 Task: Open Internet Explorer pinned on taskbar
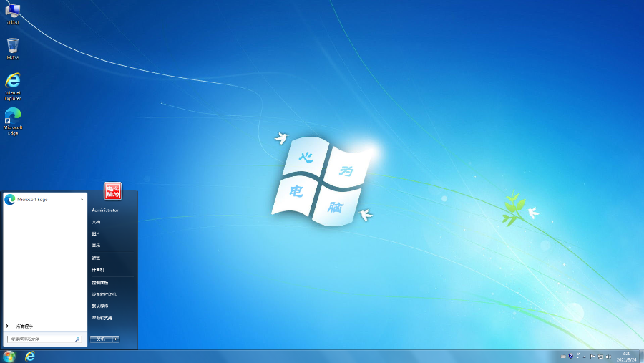tap(30, 356)
